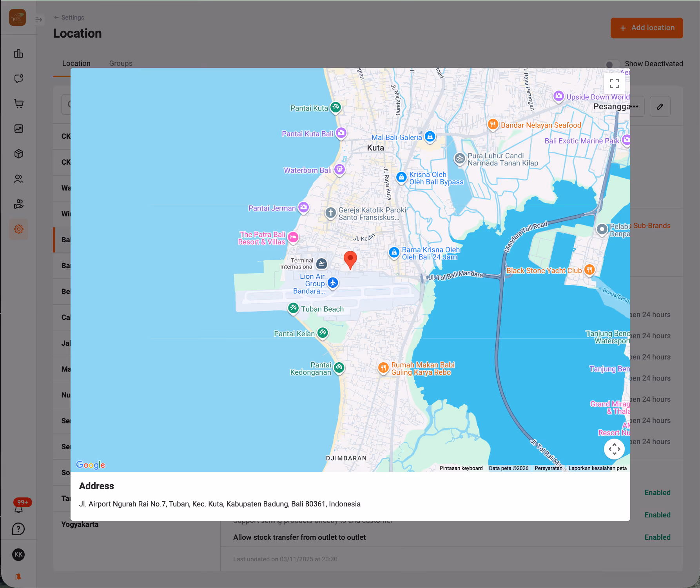Switch to the Groups tab
This screenshot has width=700, height=588.
pos(121,63)
